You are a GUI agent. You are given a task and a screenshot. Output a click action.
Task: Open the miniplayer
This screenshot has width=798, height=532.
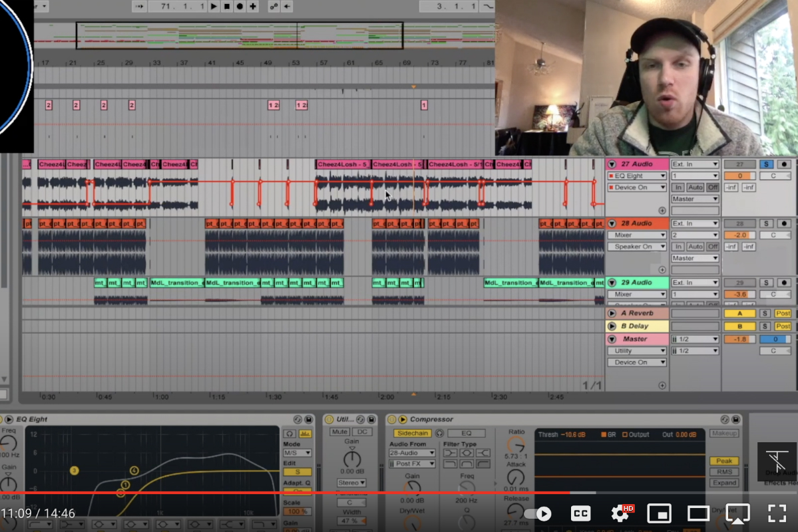[x=659, y=513]
